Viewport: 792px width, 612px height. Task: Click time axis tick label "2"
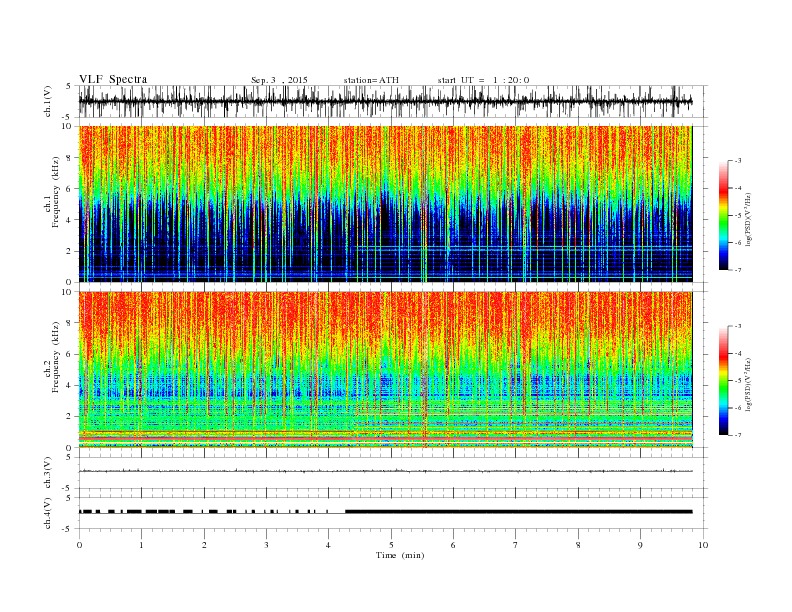(x=204, y=545)
